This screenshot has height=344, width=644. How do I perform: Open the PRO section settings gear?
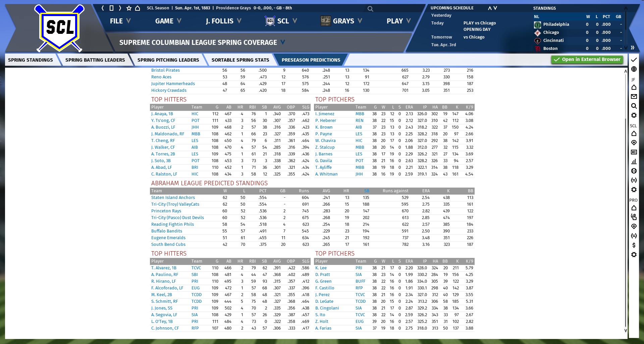pyautogui.click(x=634, y=255)
